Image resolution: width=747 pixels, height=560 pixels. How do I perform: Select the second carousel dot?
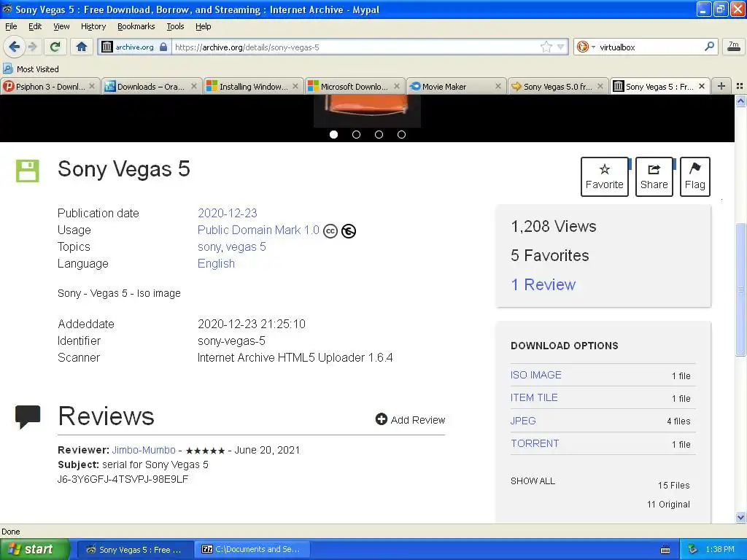(x=356, y=135)
